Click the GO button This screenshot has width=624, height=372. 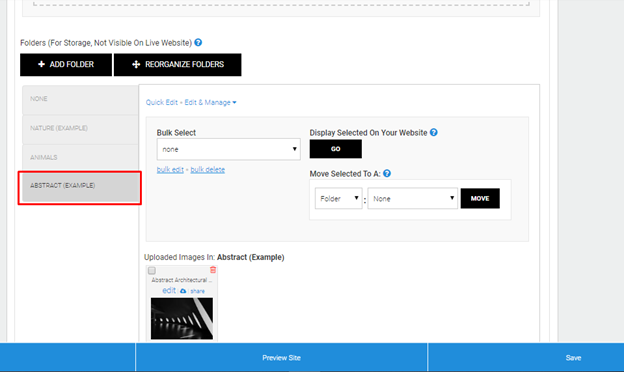tap(335, 149)
